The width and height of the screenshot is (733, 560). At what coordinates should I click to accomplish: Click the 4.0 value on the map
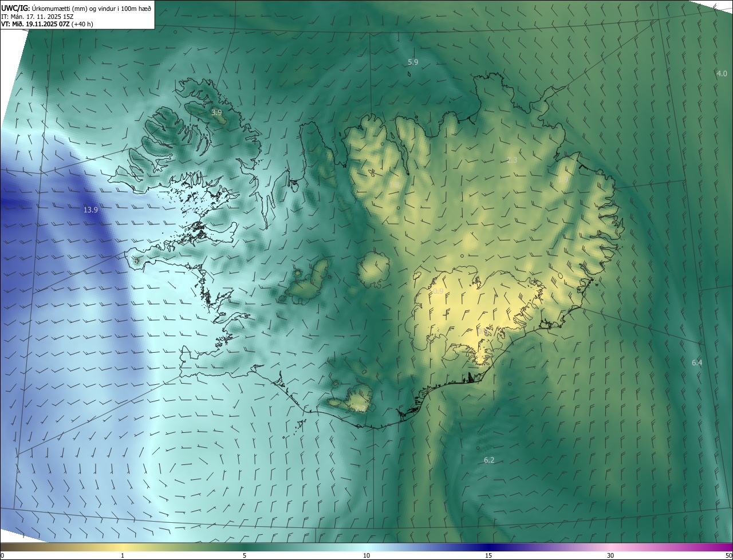(x=722, y=73)
